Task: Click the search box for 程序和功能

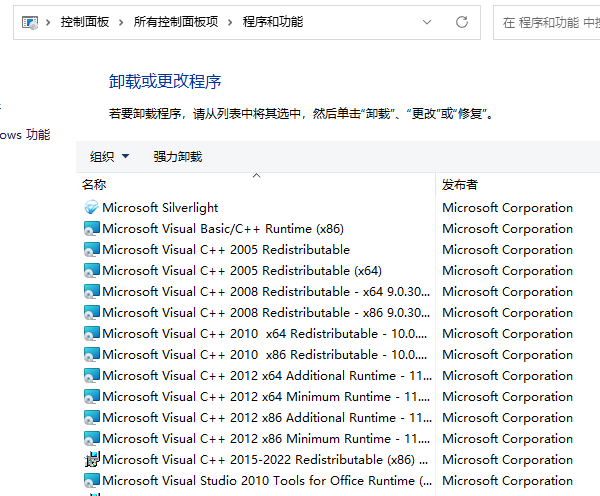Action: click(x=547, y=23)
